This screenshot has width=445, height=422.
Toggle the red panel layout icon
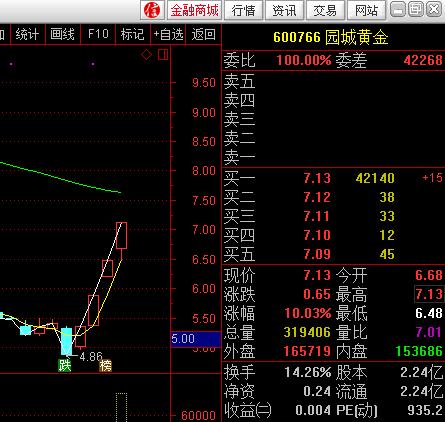coord(163,55)
